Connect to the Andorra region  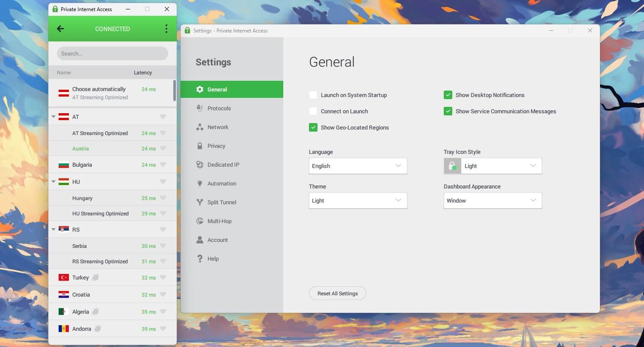click(112, 329)
